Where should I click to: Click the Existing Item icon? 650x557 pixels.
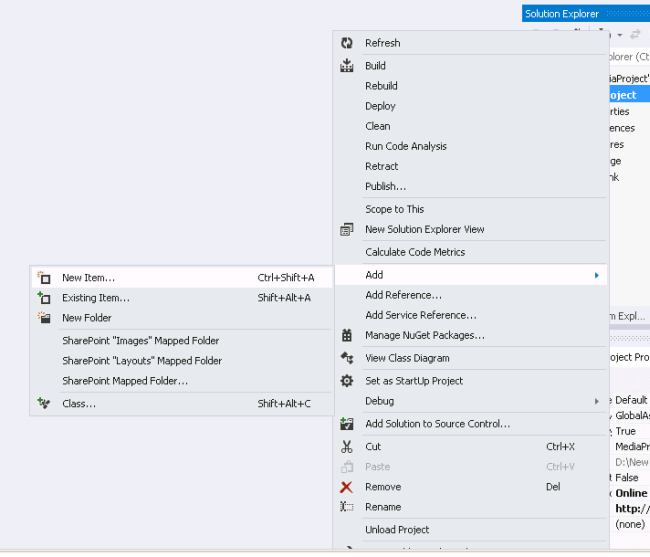click(x=44, y=298)
